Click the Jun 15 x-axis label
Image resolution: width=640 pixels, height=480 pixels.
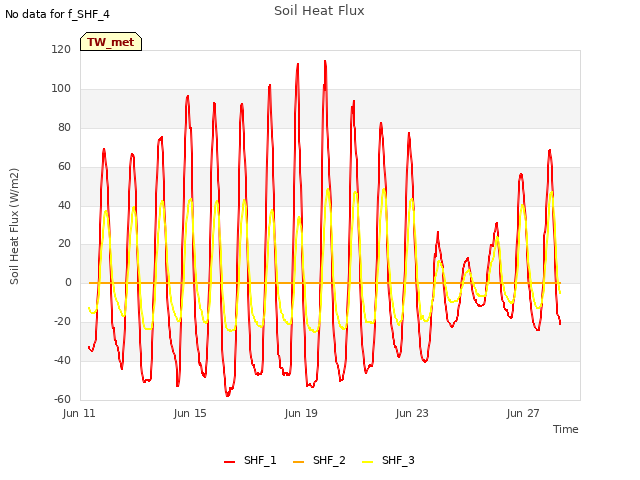[190, 413]
